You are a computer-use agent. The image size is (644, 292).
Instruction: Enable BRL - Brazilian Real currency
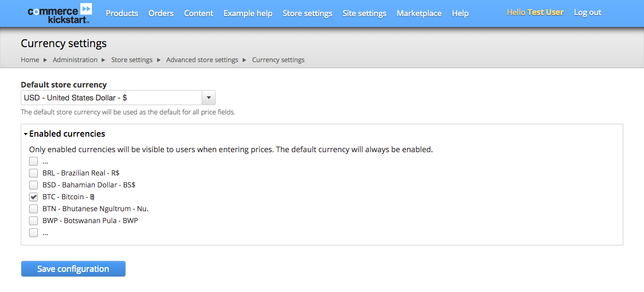click(33, 173)
